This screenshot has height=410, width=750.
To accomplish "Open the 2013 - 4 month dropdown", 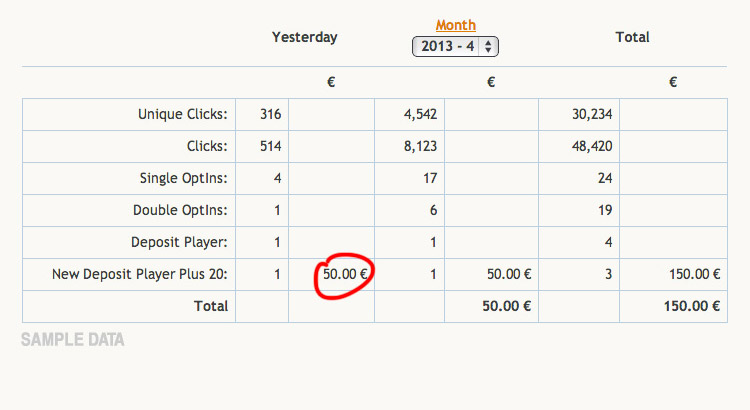I will click(x=455, y=46).
